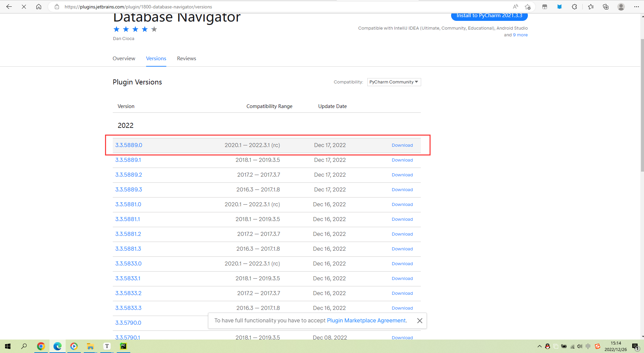This screenshot has width=644, height=353.
Task: Add this page to favorites
Action: point(528,7)
